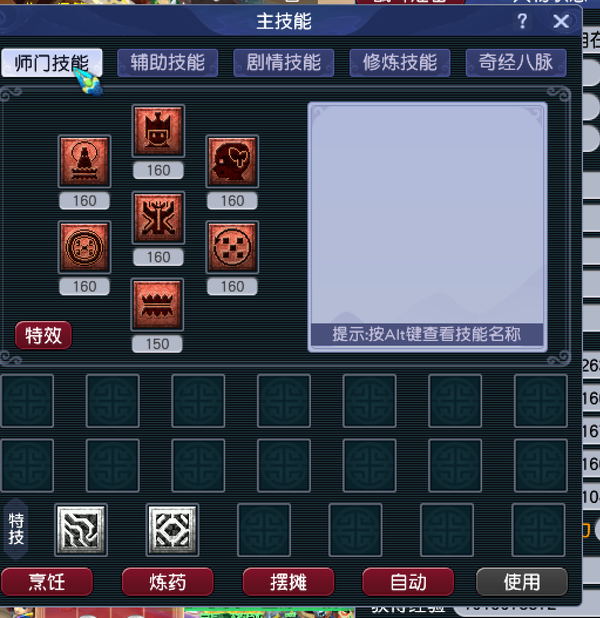Viewport: 600px width, 618px height.
Task: Click the 摆摊 button
Action: [x=288, y=582]
